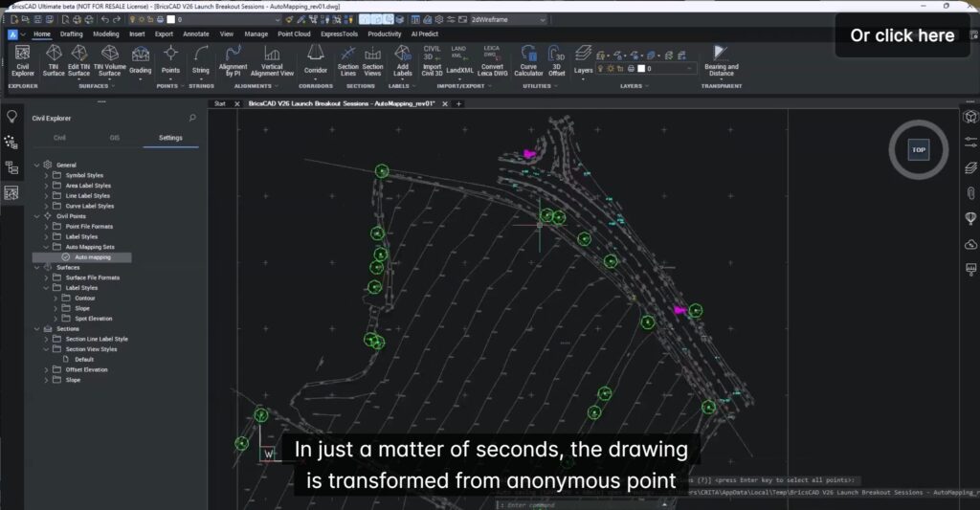Toggle the layer freeze sun icon in Layers panel
This screenshot has width=980, height=510.
(611, 69)
